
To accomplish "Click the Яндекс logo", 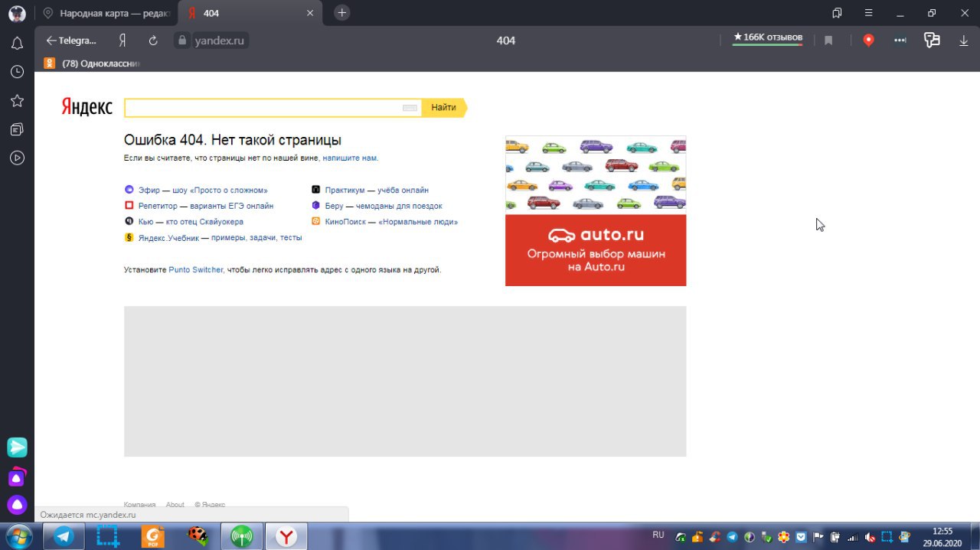I will [x=87, y=107].
